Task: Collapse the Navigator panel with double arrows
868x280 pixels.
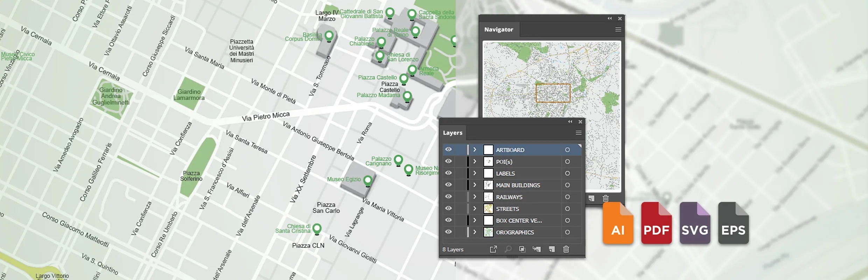Action: 610,18
